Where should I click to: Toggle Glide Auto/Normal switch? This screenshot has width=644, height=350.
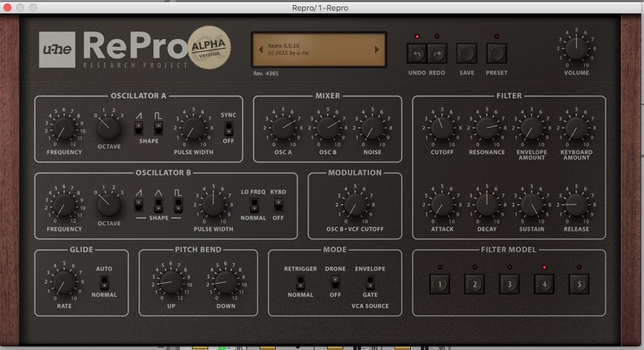pyautogui.click(x=104, y=282)
